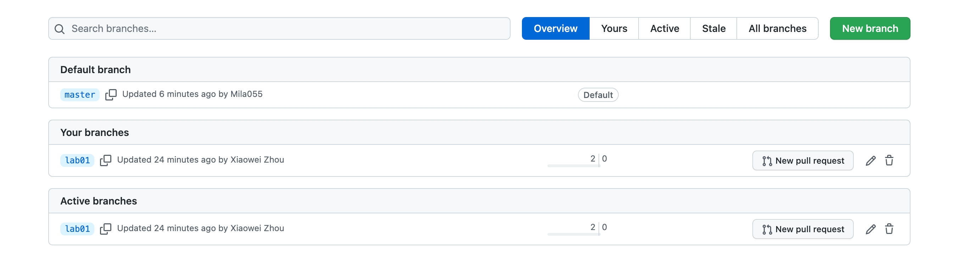Image resolution: width=980 pixels, height=262 pixels.
Task: Copy lab01 name under Active branches
Action: [105, 229]
